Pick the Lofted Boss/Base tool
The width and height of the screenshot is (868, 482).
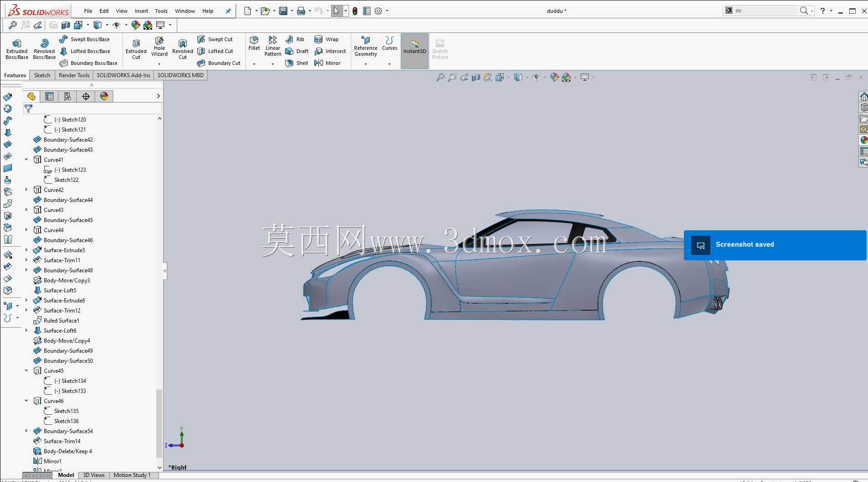85,51
